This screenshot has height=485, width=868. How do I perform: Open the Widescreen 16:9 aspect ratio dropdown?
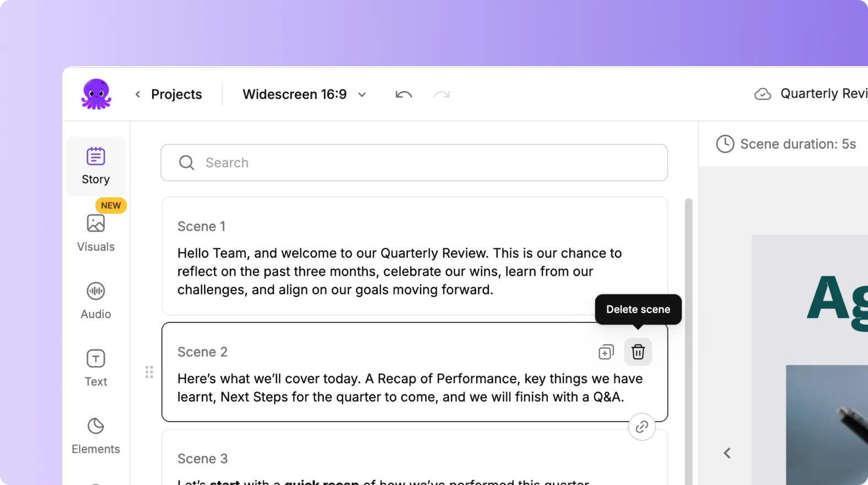pos(304,94)
